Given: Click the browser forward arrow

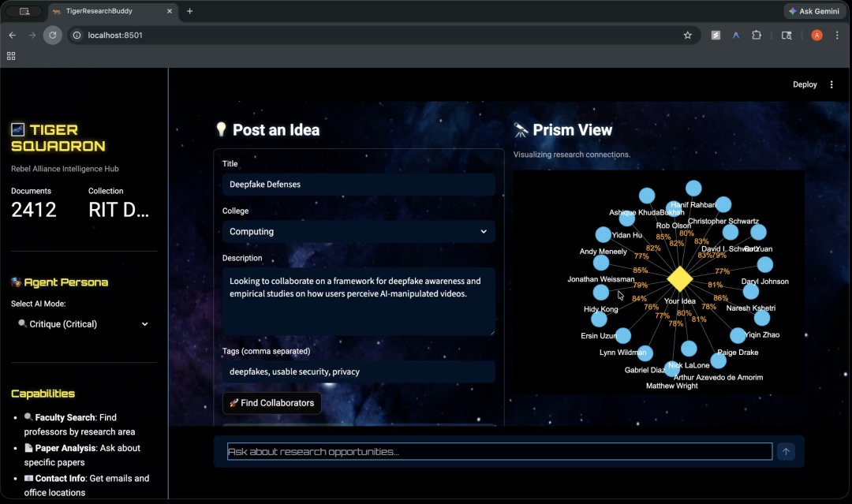Looking at the screenshot, I should point(32,35).
